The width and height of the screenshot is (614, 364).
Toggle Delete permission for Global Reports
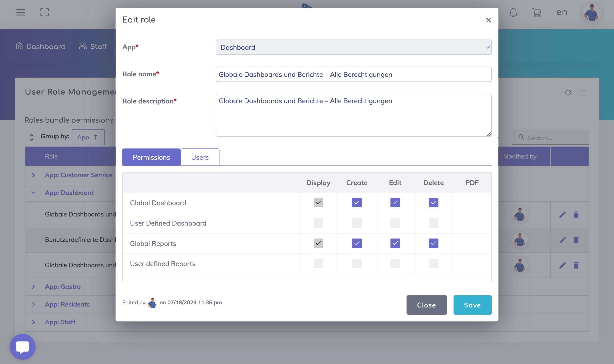click(433, 243)
